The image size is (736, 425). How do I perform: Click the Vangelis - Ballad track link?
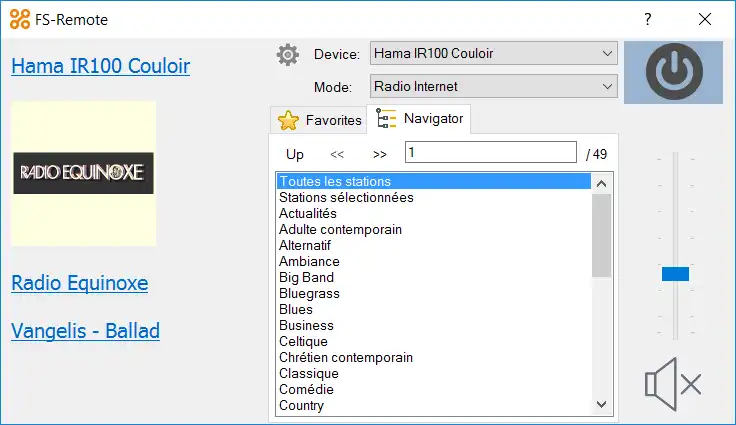pyautogui.click(x=85, y=331)
